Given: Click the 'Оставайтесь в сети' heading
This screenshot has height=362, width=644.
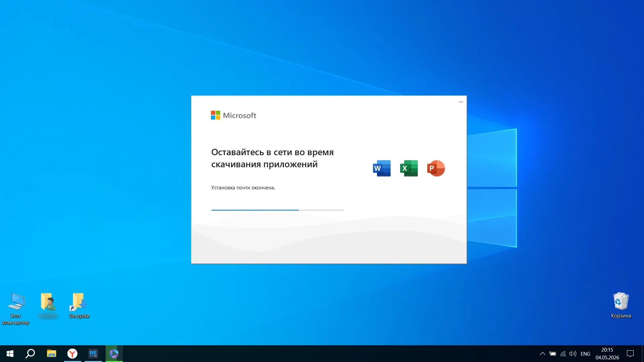Looking at the screenshot, I should (x=272, y=158).
